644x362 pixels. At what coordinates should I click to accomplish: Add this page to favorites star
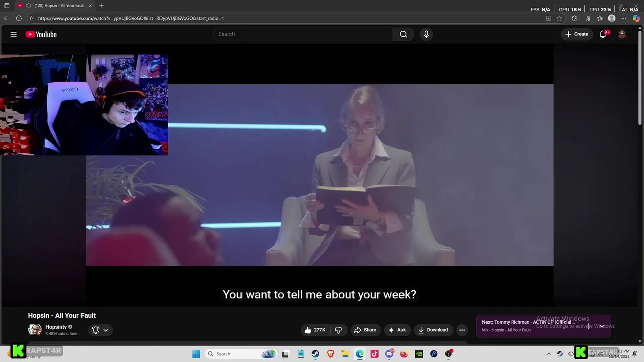559,18
